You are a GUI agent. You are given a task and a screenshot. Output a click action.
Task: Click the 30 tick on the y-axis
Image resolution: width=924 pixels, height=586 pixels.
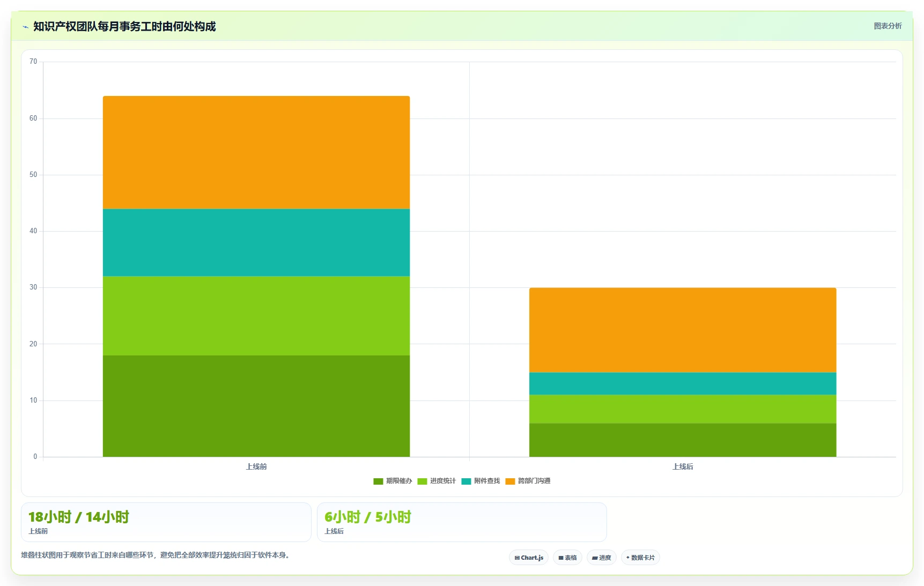33,287
